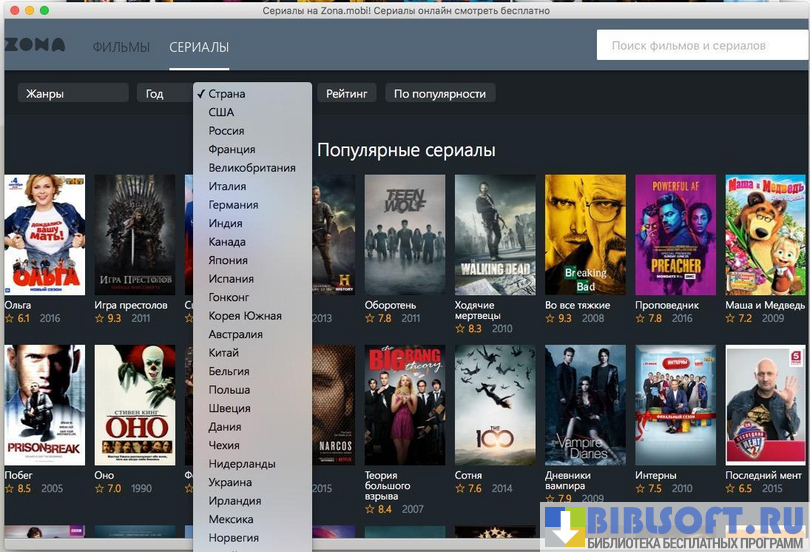Image resolution: width=810 pixels, height=552 pixels.
Task: Open the Игра престолов poster
Action: click(135, 235)
